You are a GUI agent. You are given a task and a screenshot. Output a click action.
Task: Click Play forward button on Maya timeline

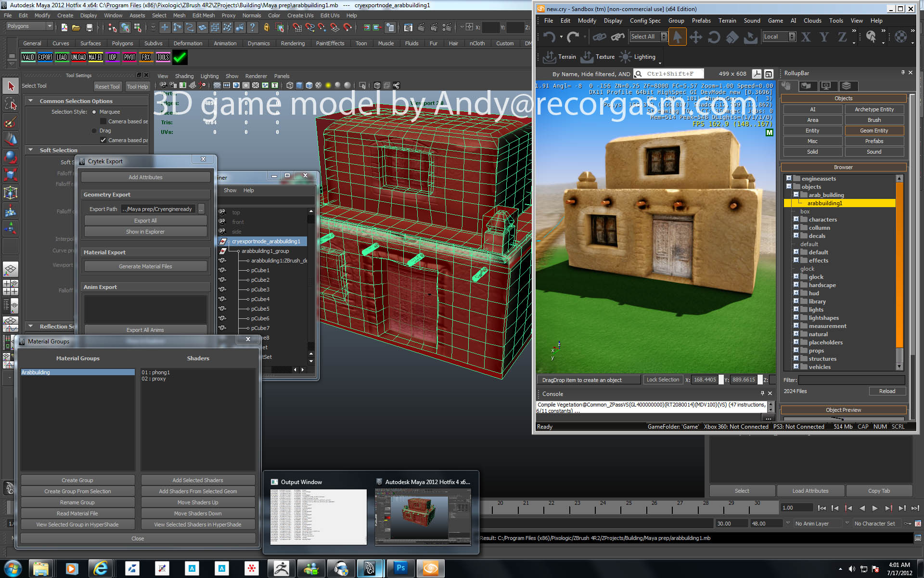pyautogui.click(x=875, y=508)
